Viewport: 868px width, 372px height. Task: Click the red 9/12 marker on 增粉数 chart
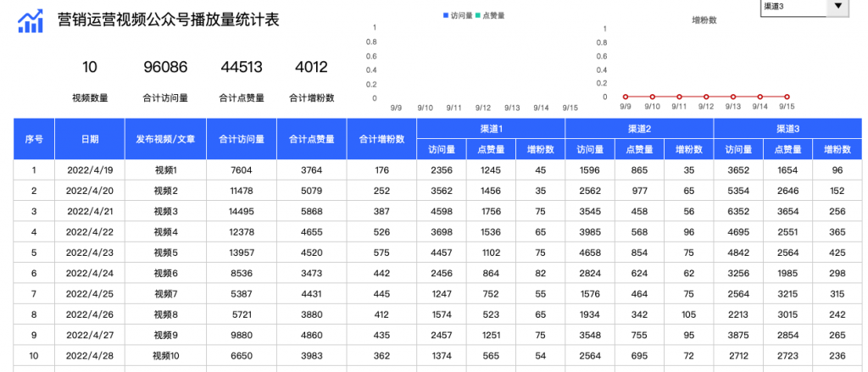pos(706,97)
